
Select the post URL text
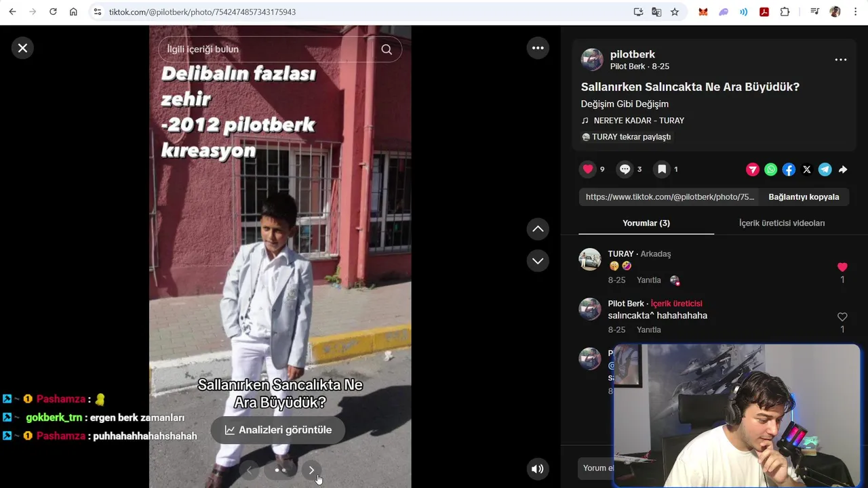click(670, 197)
